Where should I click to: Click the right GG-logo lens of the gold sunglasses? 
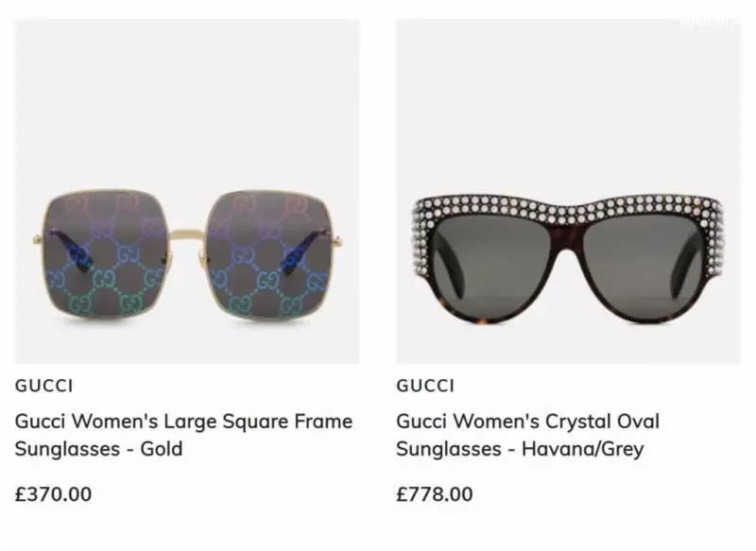pyautogui.click(x=269, y=254)
